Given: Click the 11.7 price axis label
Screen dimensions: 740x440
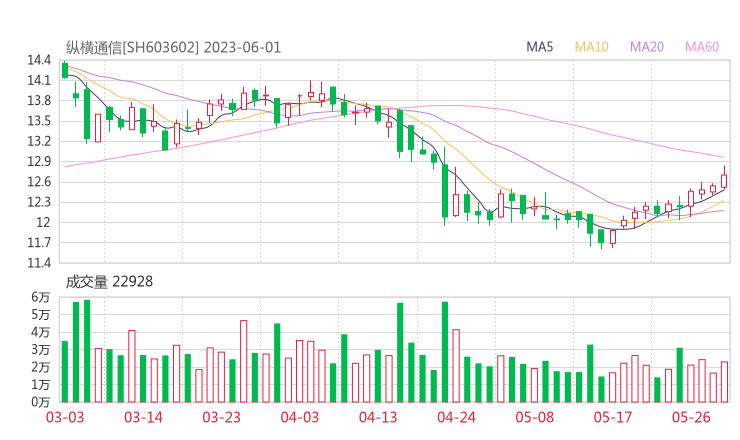Looking at the screenshot, I should (x=39, y=243).
